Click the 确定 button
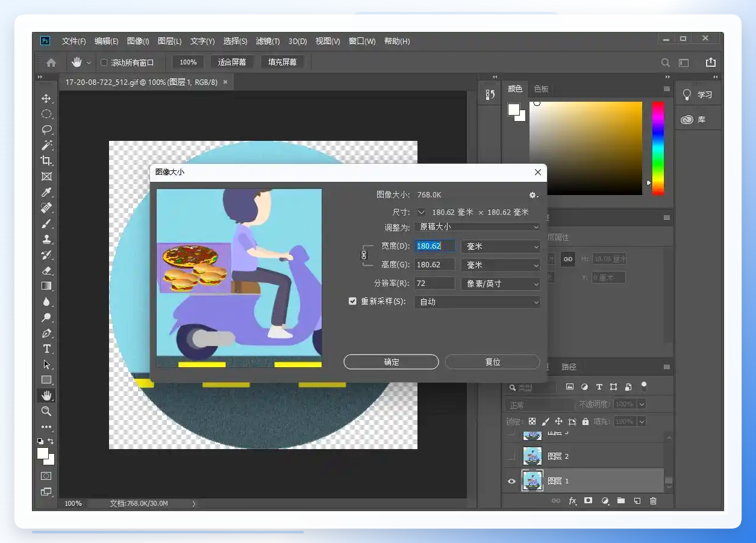The image size is (756, 543). (x=391, y=362)
